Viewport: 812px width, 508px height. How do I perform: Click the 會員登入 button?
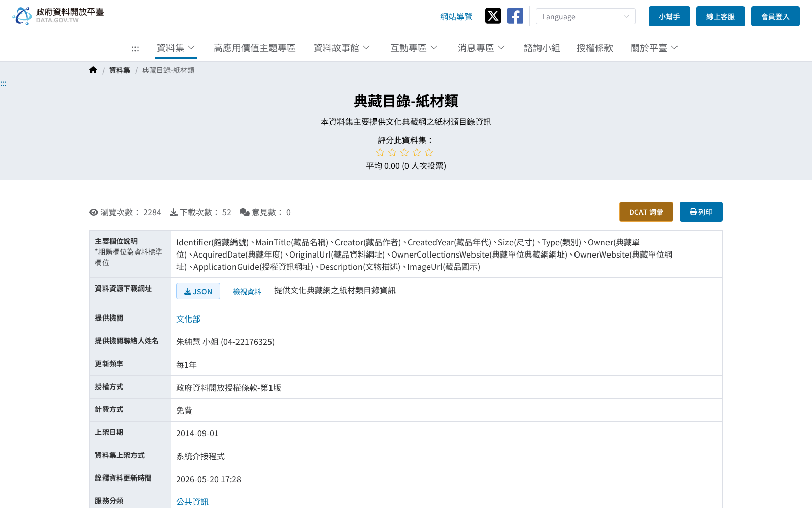[x=775, y=16]
